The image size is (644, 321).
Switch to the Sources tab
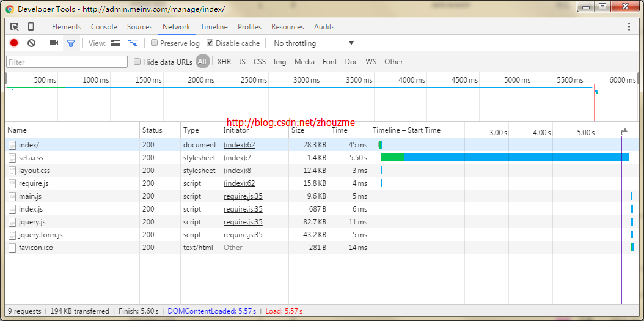140,27
